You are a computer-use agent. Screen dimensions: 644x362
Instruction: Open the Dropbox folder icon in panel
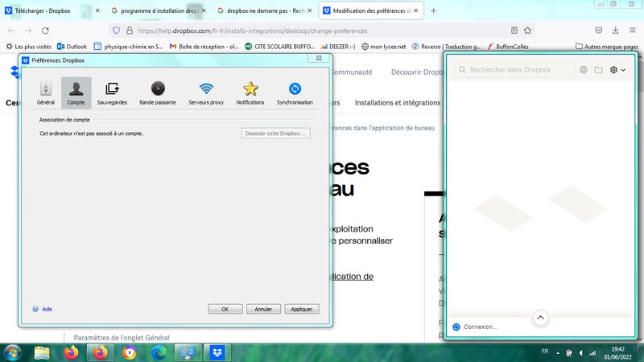(598, 70)
